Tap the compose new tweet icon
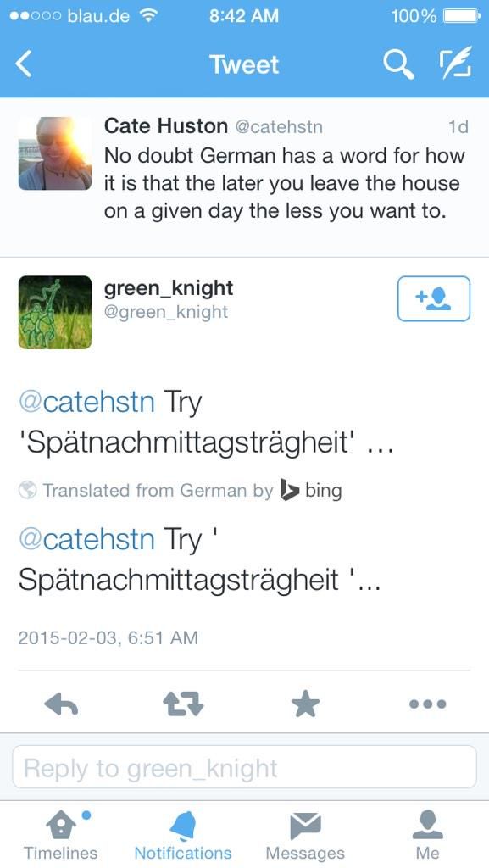This screenshot has height=868, width=489. [x=455, y=63]
